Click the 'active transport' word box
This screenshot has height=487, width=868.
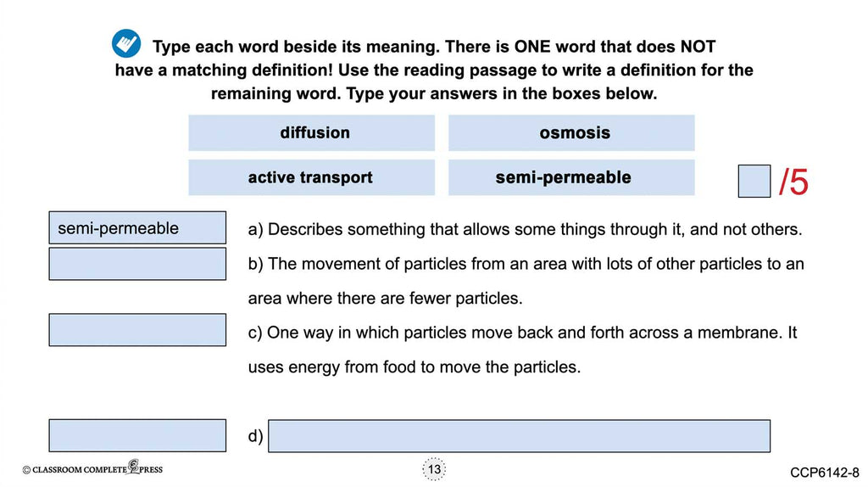pos(311,177)
